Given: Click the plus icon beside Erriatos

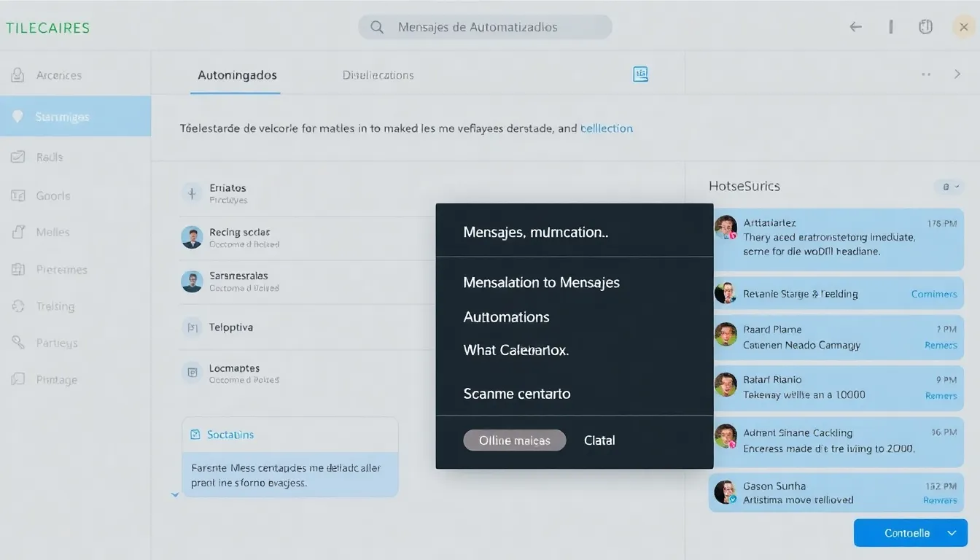Looking at the screenshot, I should click(192, 193).
